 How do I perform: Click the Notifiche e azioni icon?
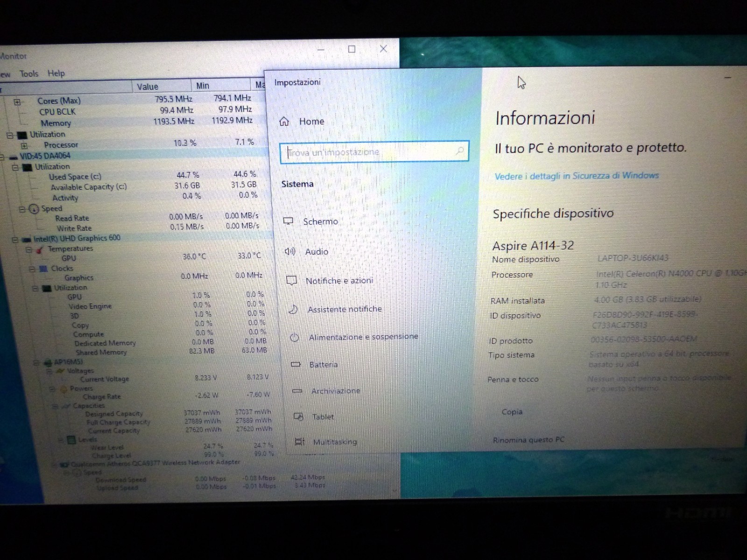(x=291, y=280)
